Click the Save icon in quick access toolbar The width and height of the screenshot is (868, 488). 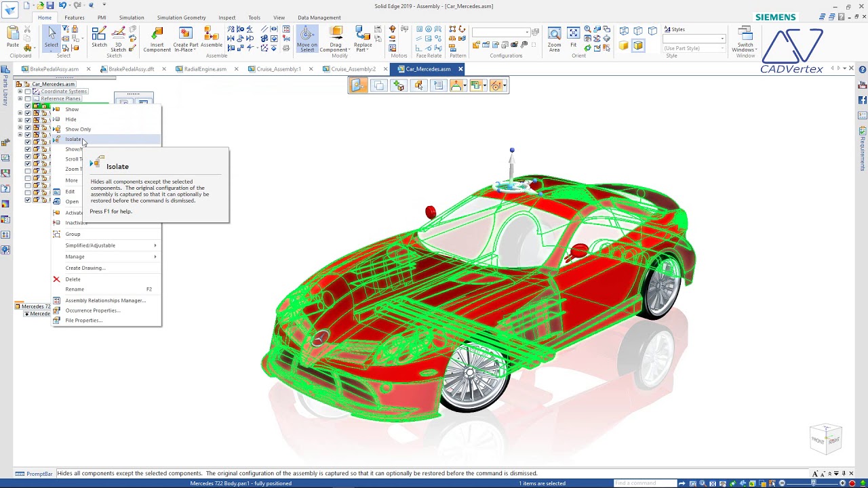tap(50, 5)
